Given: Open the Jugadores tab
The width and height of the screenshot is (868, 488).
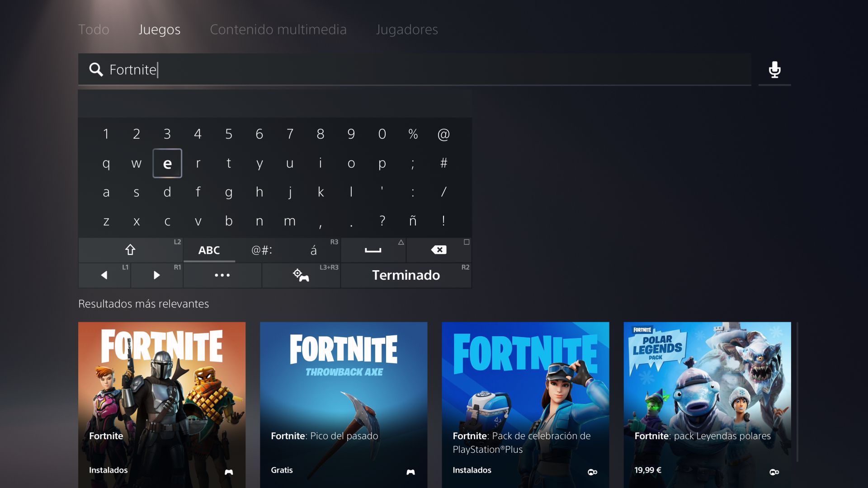Looking at the screenshot, I should pyautogui.click(x=407, y=29).
